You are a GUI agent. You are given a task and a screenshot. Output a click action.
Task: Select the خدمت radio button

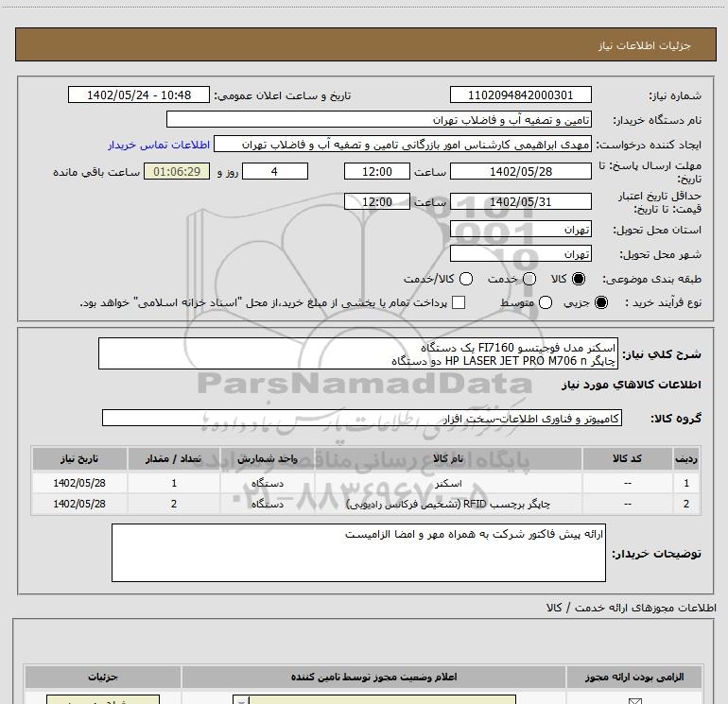coord(529,279)
